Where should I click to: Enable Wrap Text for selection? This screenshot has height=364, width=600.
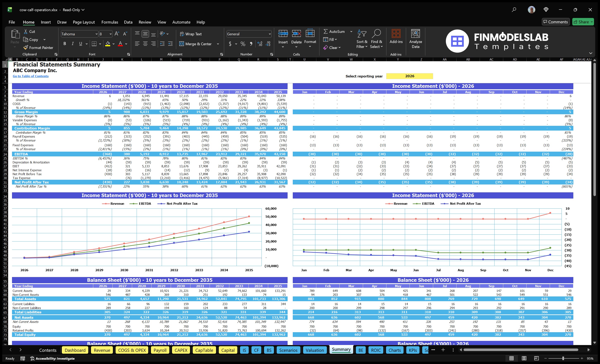click(191, 34)
